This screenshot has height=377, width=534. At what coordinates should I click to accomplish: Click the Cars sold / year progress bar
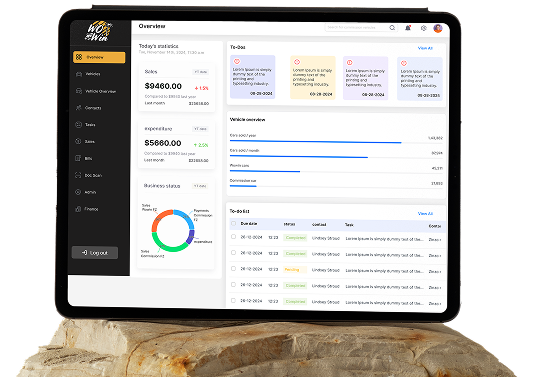pyautogui.click(x=336, y=142)
